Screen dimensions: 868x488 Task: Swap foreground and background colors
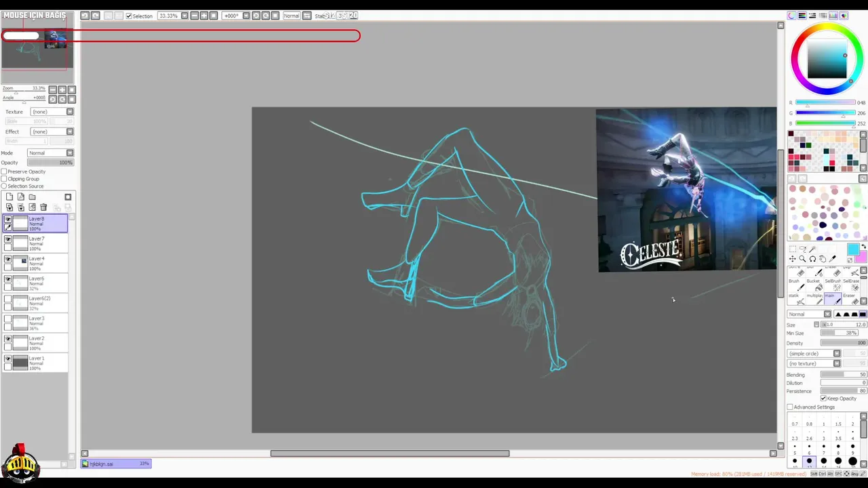(x=864, y=247)
